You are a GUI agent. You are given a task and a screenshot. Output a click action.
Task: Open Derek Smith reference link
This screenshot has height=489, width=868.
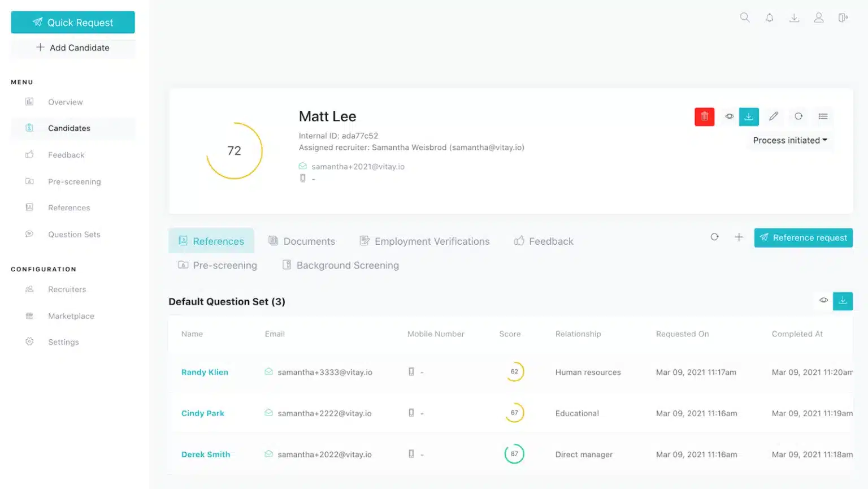[206, 455]
